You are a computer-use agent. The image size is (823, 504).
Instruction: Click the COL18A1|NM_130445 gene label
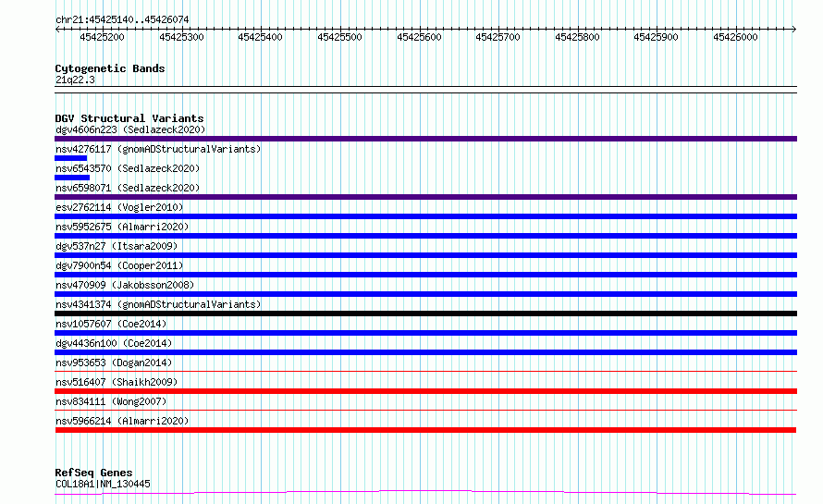click(103, 484)
